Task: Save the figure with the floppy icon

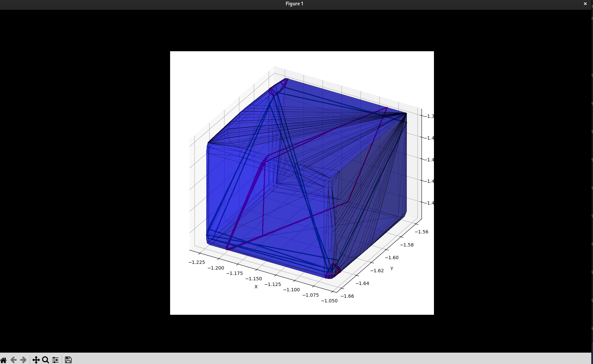Action: (68, 360)
